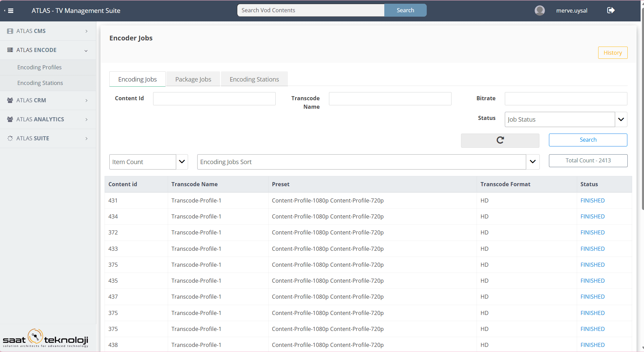Click the saat teknoloji logo

click(45, 338)
